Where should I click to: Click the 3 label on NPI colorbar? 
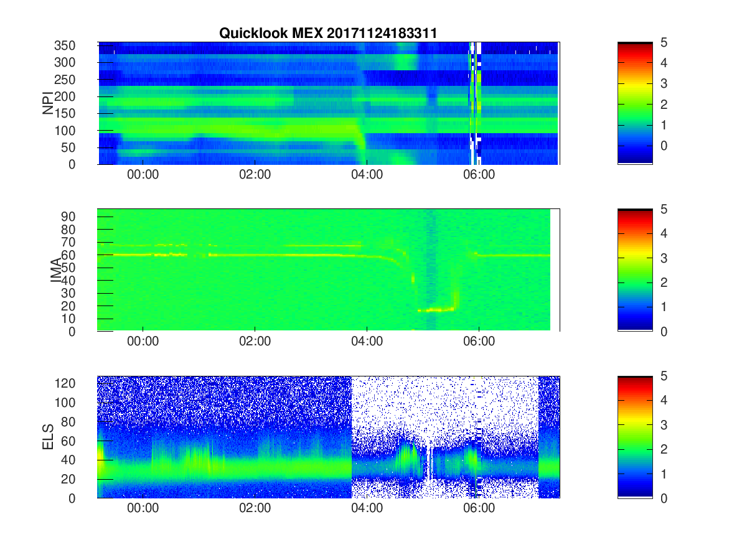click(664, 83)
